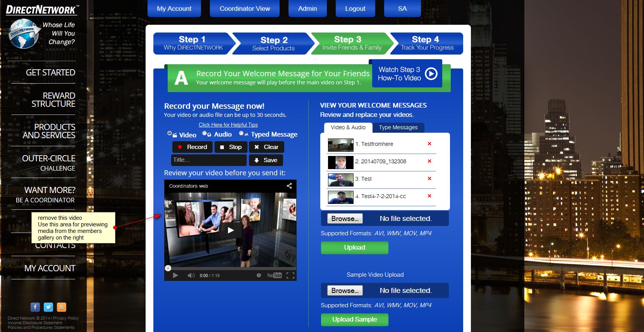Open My Account in the left sidebar

pyautogui.click(x=50, y=268)
